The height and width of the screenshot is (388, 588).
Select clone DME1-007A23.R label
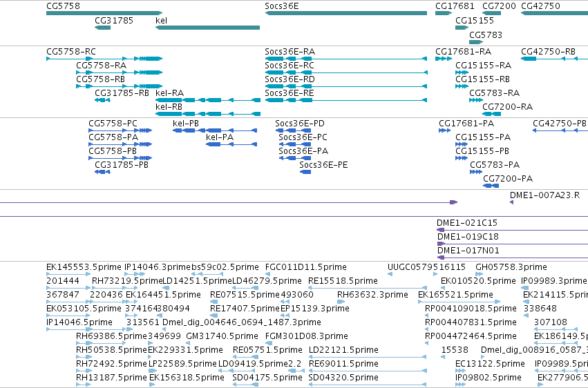pyautogui.click(x=544, y=195)
